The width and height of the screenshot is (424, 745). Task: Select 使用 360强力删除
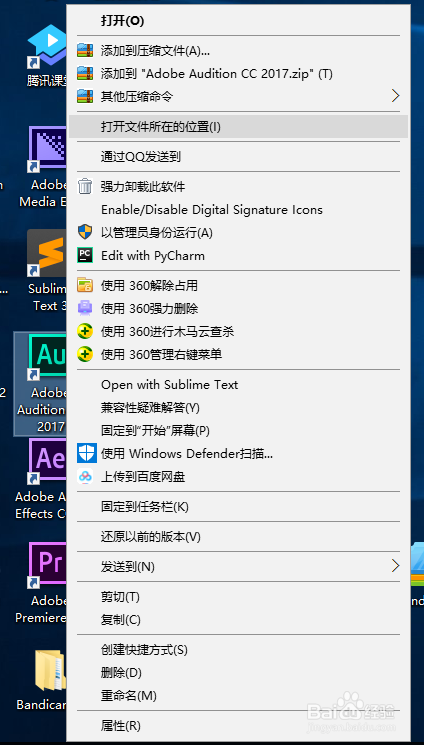[239, 308]
